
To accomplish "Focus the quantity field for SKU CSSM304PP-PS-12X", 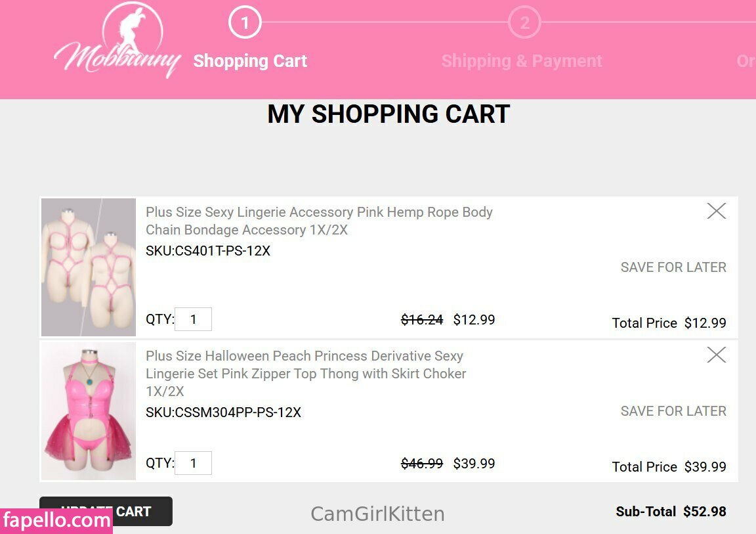I will click(x=193, y=463).
